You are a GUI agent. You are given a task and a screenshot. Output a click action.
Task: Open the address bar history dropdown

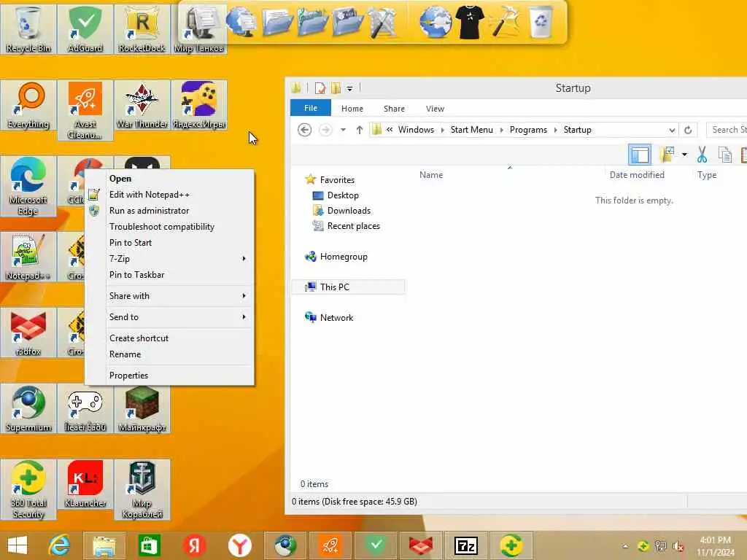[672, 130]
